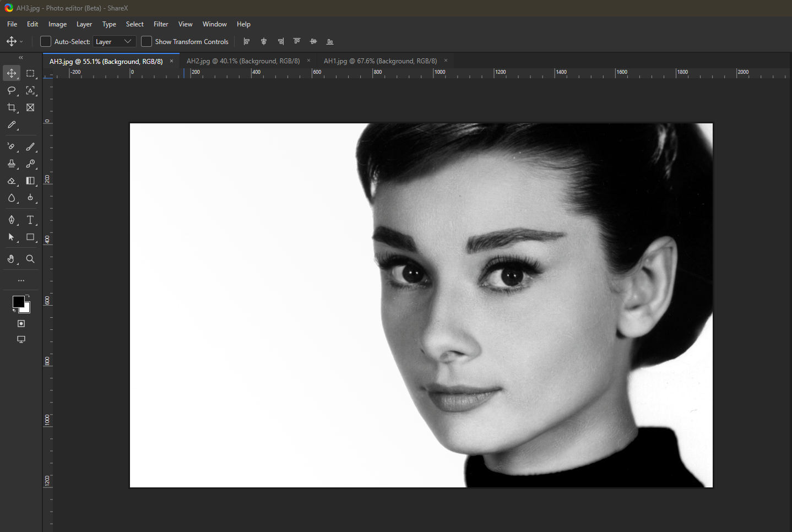Close the AH1.jpg document tab
The image size is (792, 532).
[446, 61]
